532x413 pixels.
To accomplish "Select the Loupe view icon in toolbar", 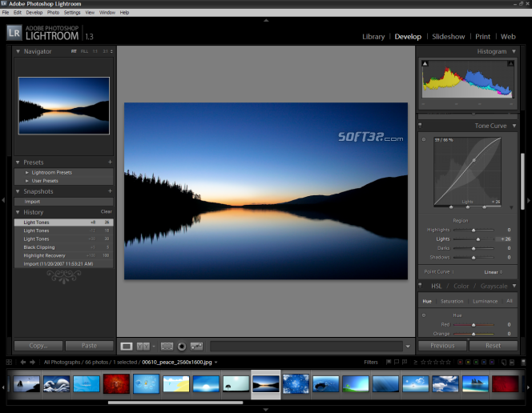I will pyautogui.click(x=127, y=347).
